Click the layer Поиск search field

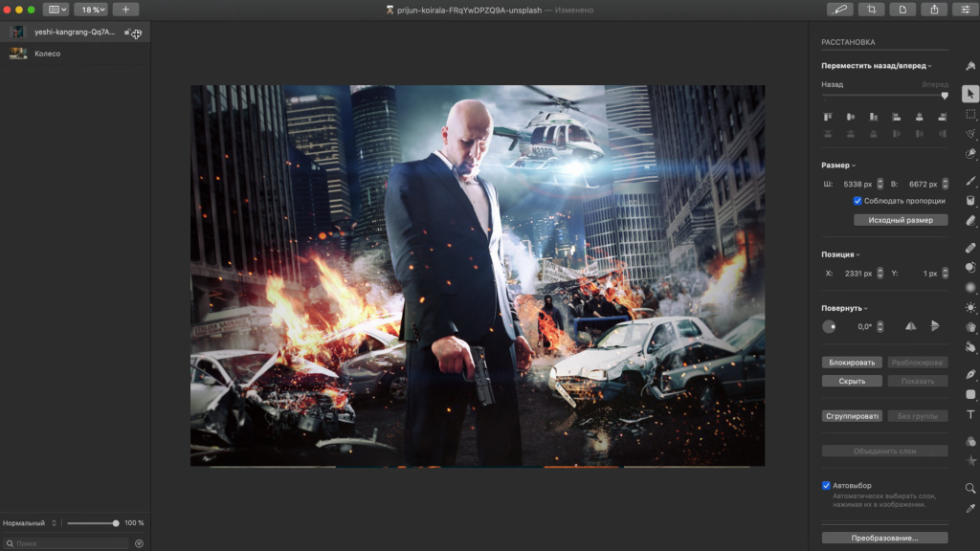[x=67, y=543]
